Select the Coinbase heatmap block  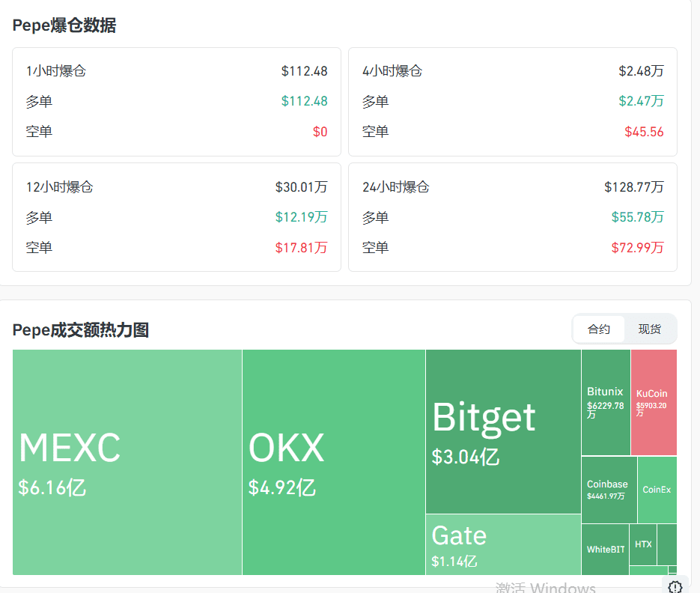(x=609, y=490)
